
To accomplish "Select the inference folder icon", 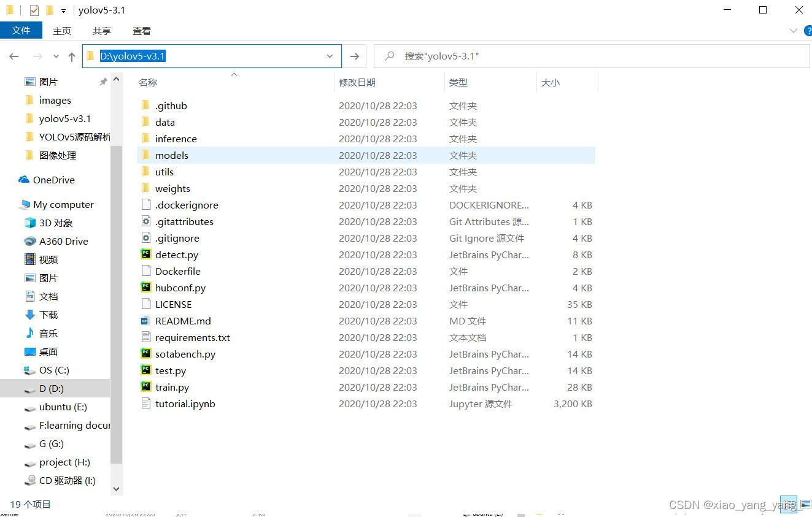I will point(145,139).
